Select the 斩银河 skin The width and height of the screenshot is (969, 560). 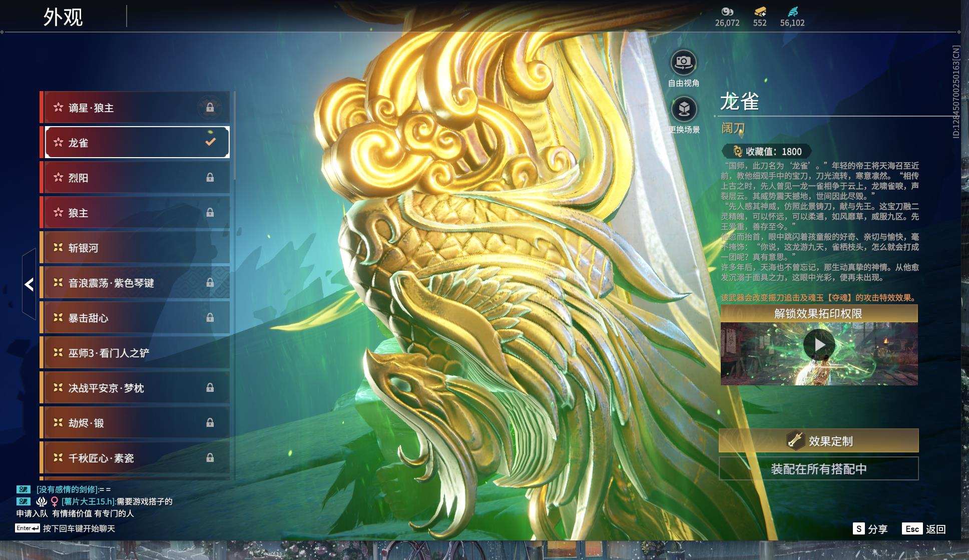point(135,247)
